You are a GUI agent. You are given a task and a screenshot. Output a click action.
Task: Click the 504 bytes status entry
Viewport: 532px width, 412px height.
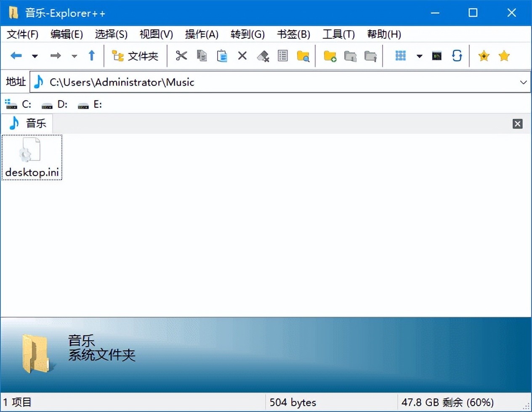(293, 402)
